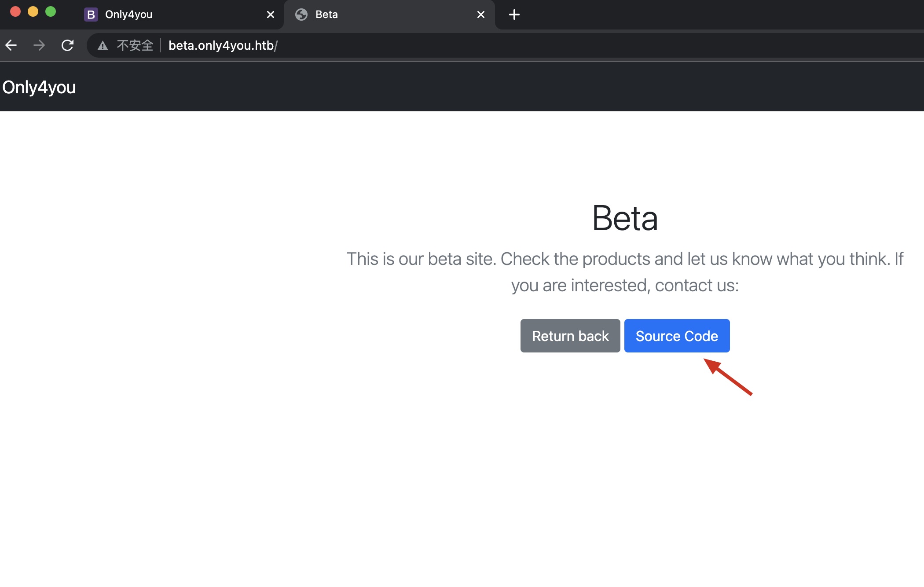Close the Only4you tab
The width and height of the screenshot is (924, 587).
click(271, 15)
